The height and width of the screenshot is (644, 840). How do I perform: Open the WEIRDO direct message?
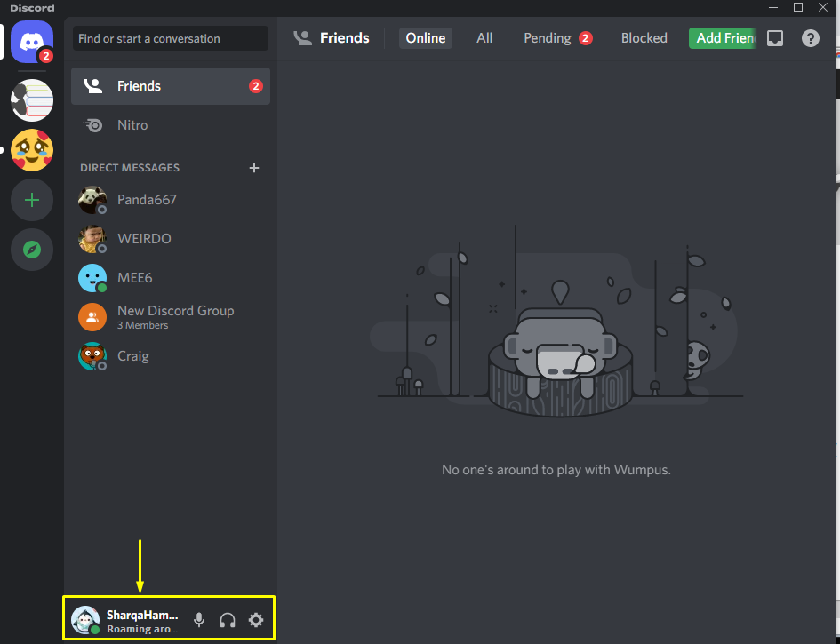(171, 239)
